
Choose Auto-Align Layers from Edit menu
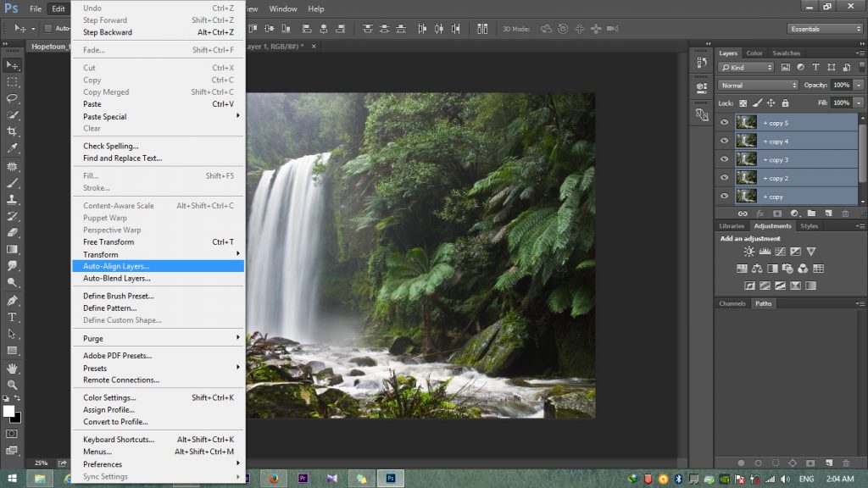(116, 266)
